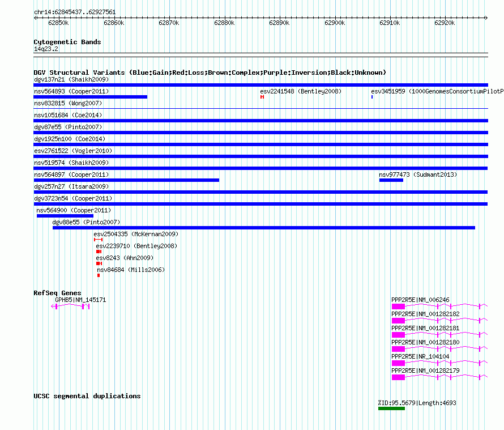
Task: Click the blue nsv977473 Sudmant2013 bar
Action: point(391,180)
